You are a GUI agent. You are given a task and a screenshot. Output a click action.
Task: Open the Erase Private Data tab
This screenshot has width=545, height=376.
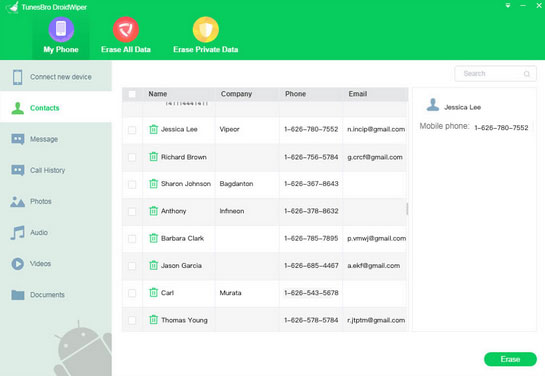pos(206,35)
